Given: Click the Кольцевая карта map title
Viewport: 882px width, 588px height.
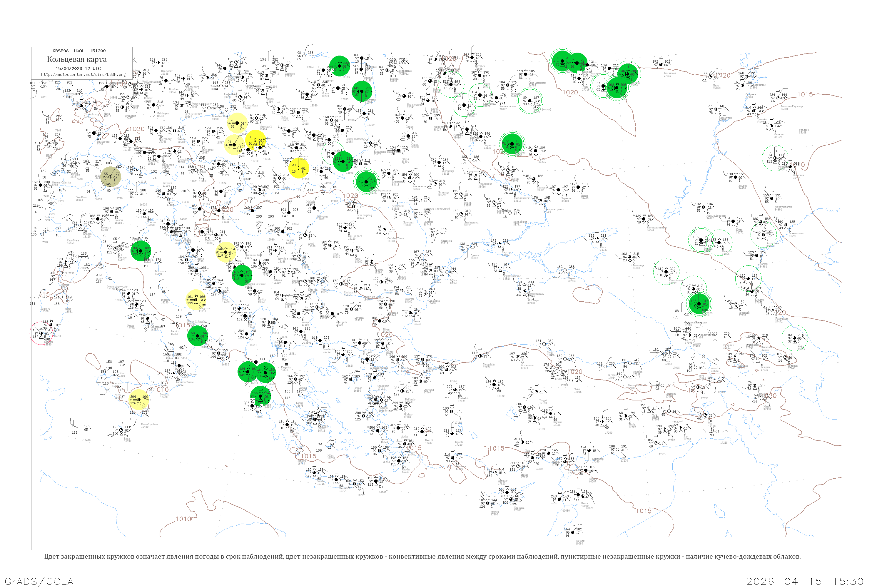Looking at the screenshot, I should (x=76, y=59).
